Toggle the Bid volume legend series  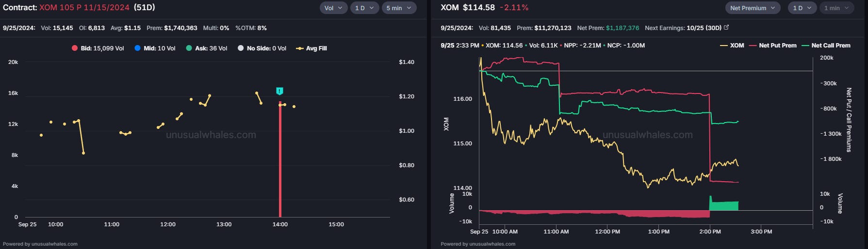[x=98, y=48]
